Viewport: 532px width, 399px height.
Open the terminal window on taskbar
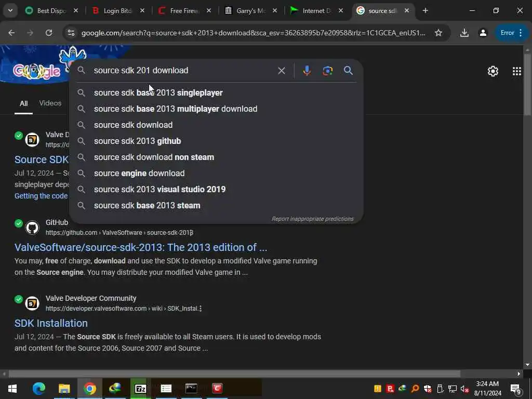[x=191, y=389]
